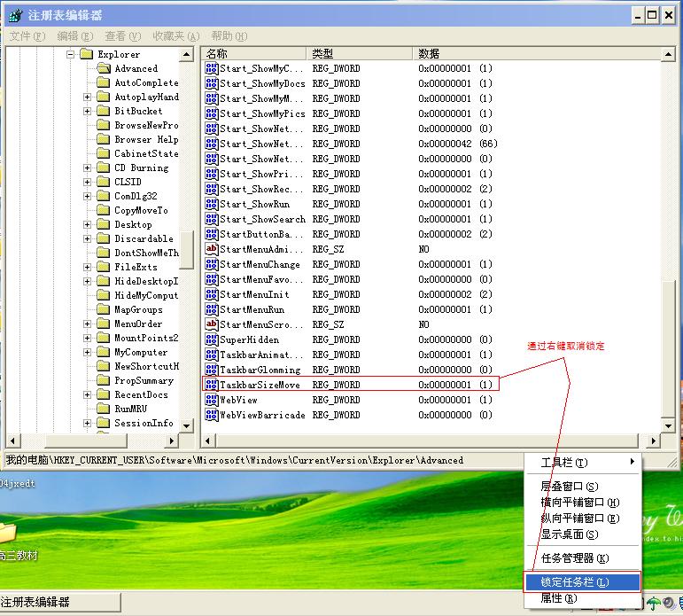Click tree pane horizontal scroll-left arrow

(12, 441)
